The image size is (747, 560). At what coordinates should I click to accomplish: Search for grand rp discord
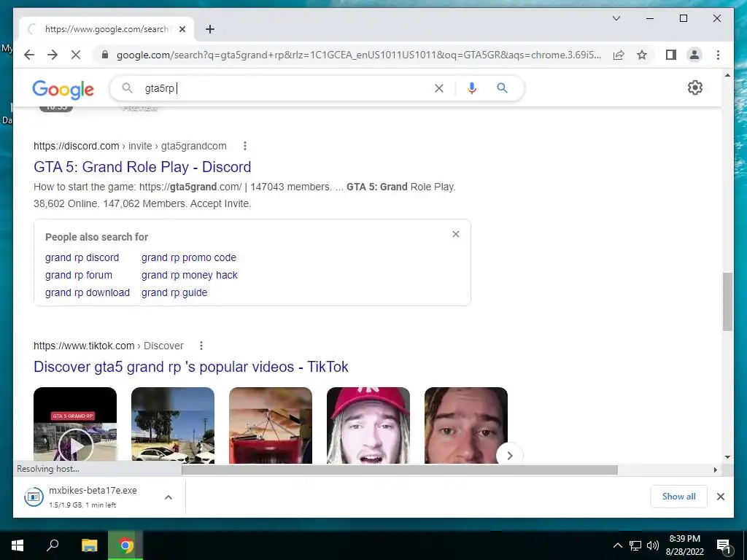[82, 257]
